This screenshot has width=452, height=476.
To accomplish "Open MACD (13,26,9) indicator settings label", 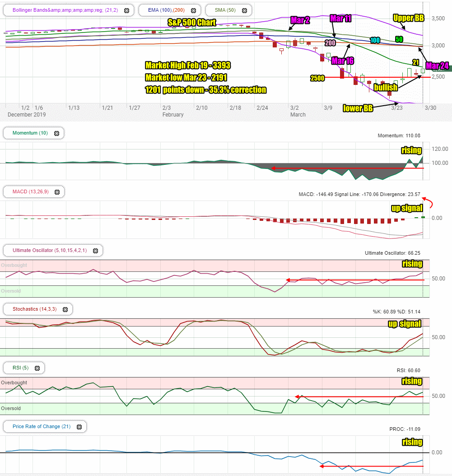I will click(x=30, y=191).
